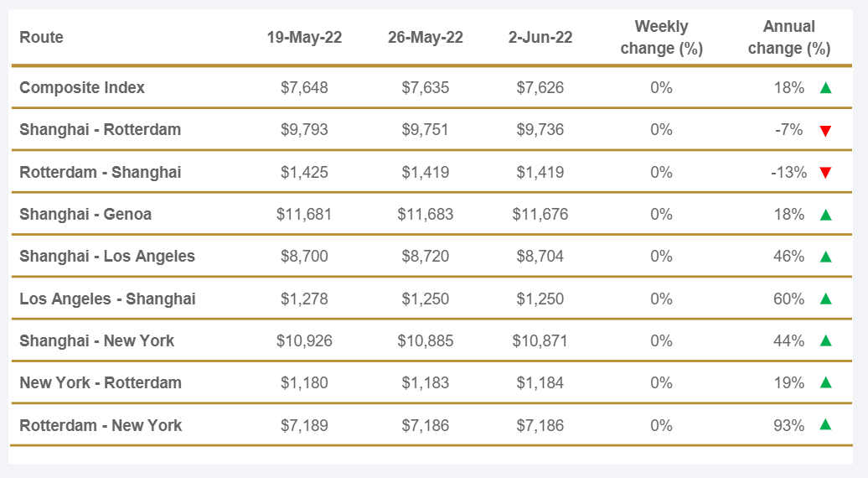Screen dimensions: 868x478
Task: Click the Annual change (%) header
Action: pyautogui.click(x=788, y=38)
